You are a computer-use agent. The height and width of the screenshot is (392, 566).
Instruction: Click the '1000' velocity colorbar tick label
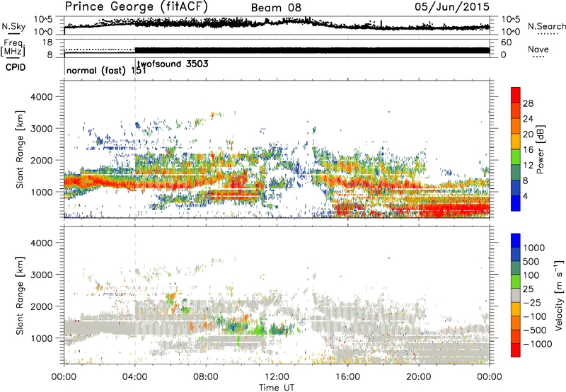click(x=534, y=248)
